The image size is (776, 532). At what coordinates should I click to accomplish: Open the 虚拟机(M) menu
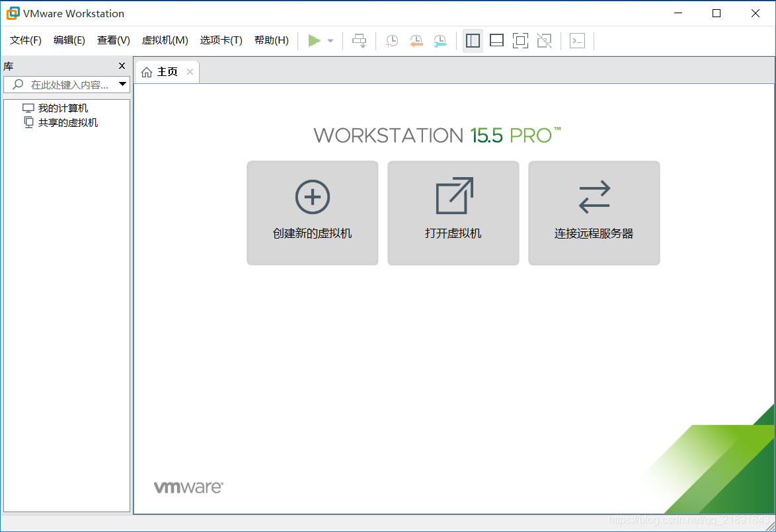pos(165,40)
